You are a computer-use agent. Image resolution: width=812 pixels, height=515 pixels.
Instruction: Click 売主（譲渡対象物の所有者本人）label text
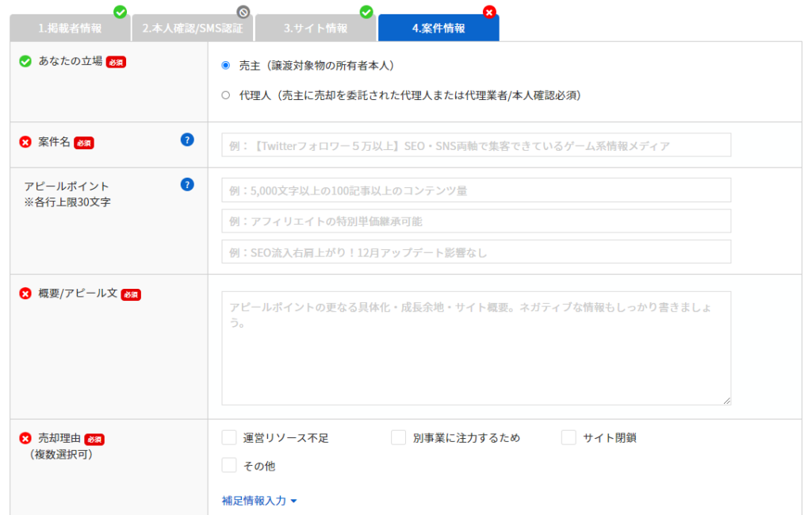[x=316, y=66]
